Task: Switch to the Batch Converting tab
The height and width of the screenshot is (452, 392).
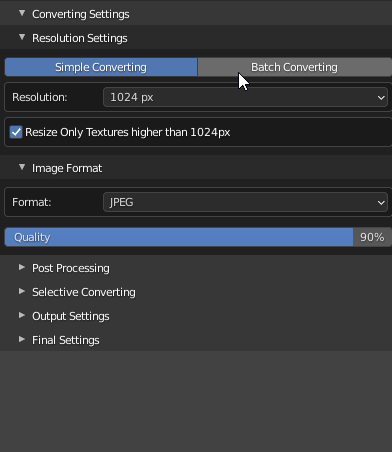Action: pos(295,67)
